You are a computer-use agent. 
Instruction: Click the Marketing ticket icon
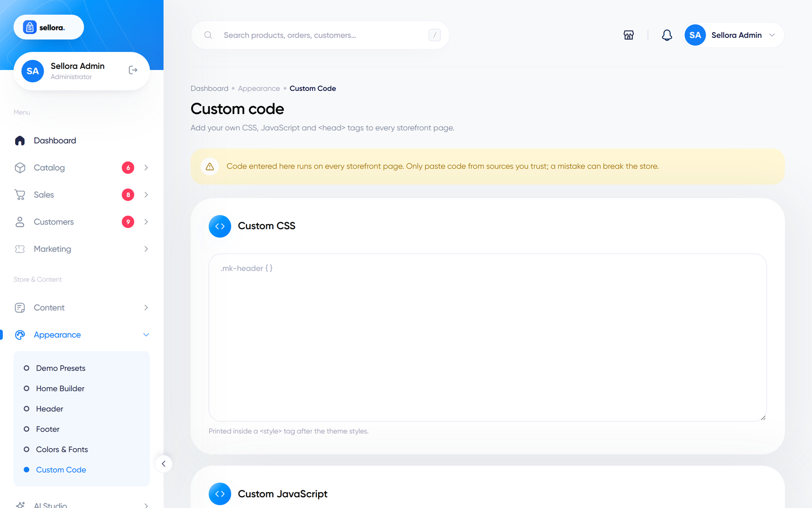20,249
